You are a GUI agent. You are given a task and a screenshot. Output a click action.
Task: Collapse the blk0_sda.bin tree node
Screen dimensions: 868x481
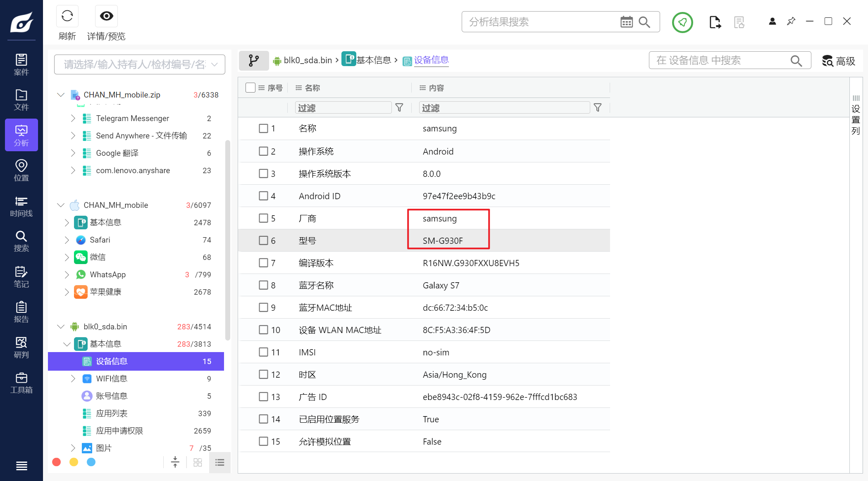[61, 327]
